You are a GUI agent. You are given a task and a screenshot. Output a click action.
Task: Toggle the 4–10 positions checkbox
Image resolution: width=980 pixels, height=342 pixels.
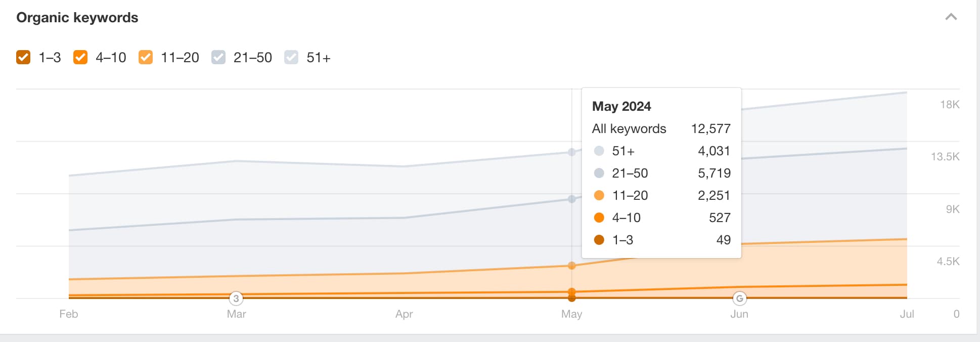pyautogui.click(x=80, y=58)
